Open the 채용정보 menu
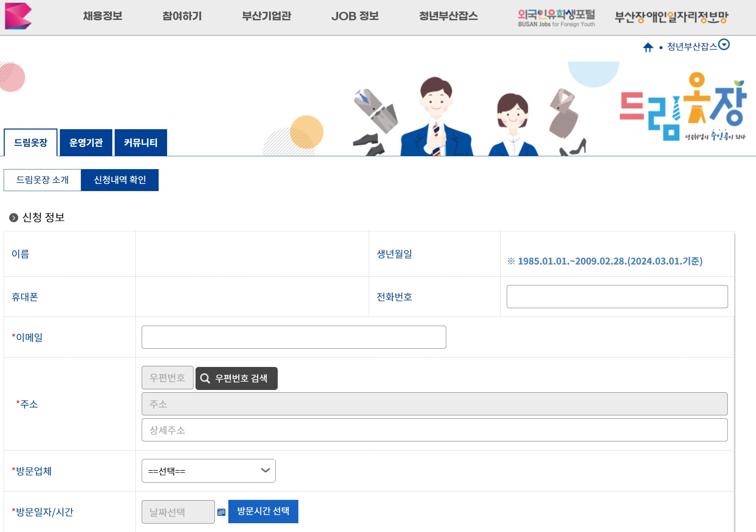The height and width of the screenshot is (532, 756). [x=102, y=16]
